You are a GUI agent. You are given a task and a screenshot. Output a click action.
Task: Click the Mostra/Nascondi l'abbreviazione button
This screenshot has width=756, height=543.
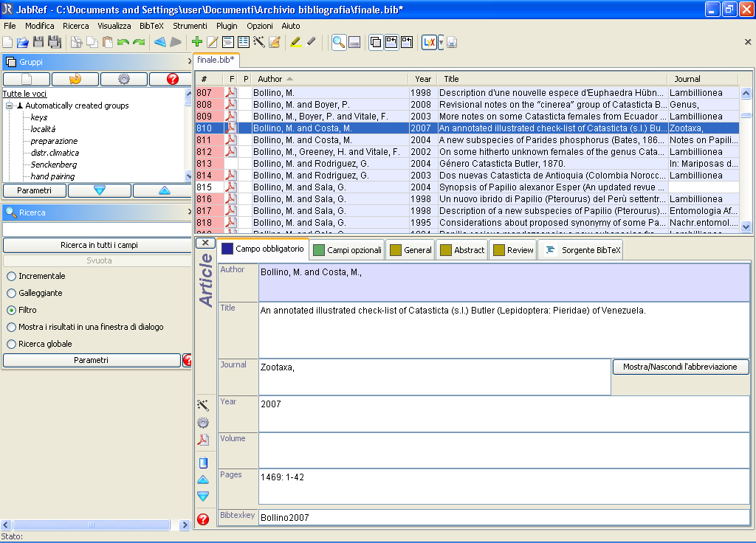coord(680,367)
